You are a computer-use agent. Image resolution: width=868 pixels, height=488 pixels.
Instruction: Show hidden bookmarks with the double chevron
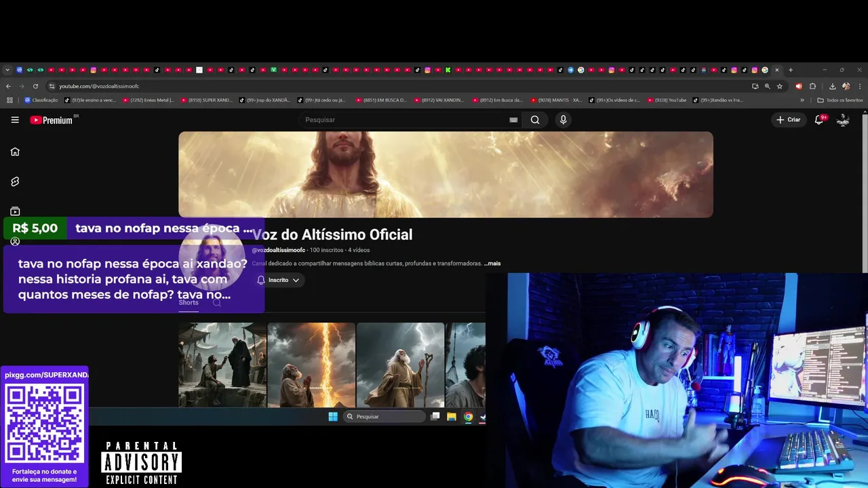point(802,100)
